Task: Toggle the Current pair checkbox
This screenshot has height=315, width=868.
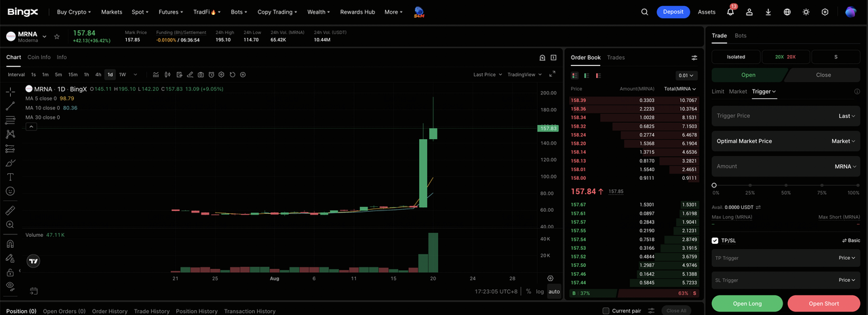Action: (x=606, y=311)
